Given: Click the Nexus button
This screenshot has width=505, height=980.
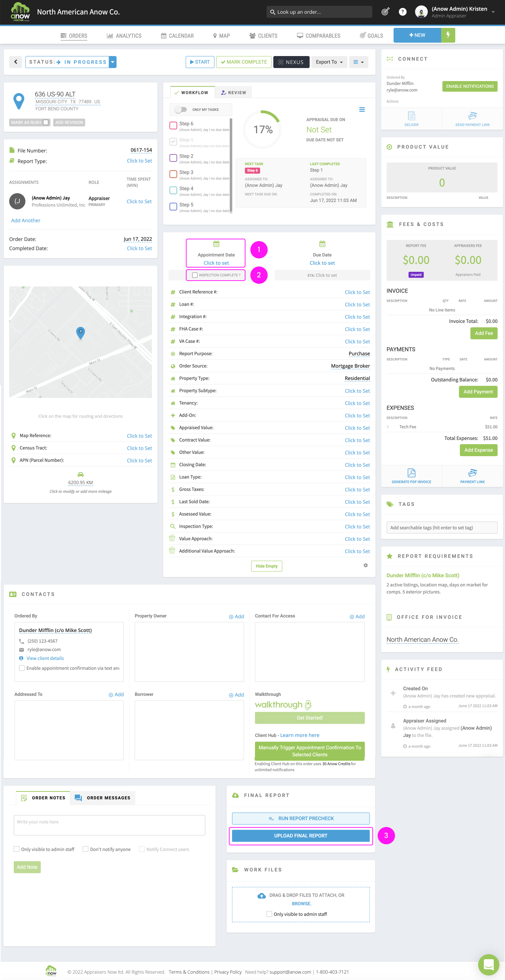Looking at the screenshot, I should (291, 62).
